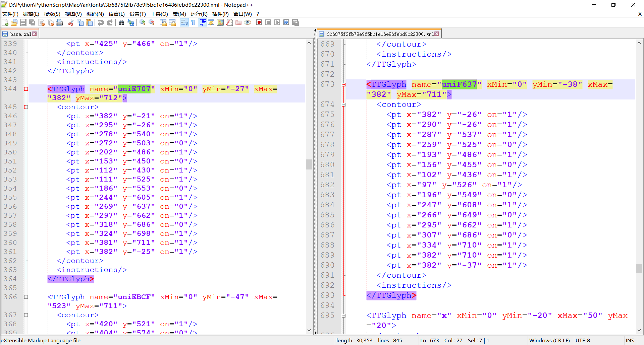Toggle synchronized horizontal scrolling
The height and width of the screenshot is (345, 644).
172,23
